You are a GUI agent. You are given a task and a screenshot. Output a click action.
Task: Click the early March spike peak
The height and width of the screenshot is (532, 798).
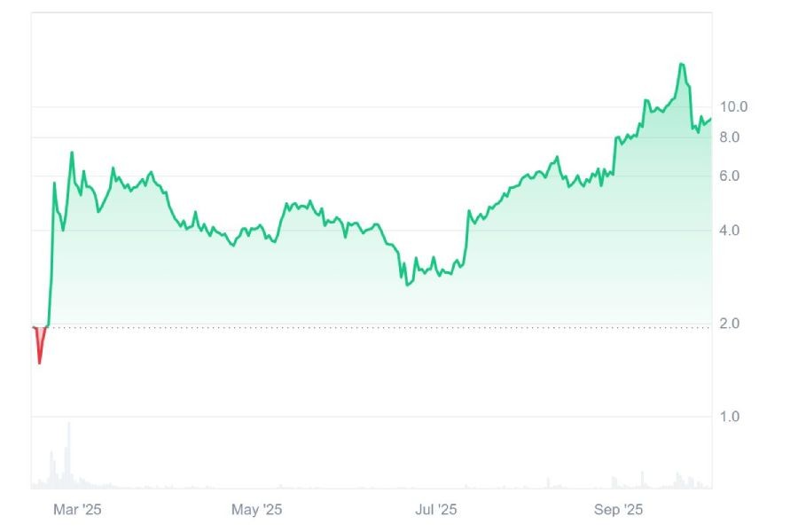coord(72,153)
